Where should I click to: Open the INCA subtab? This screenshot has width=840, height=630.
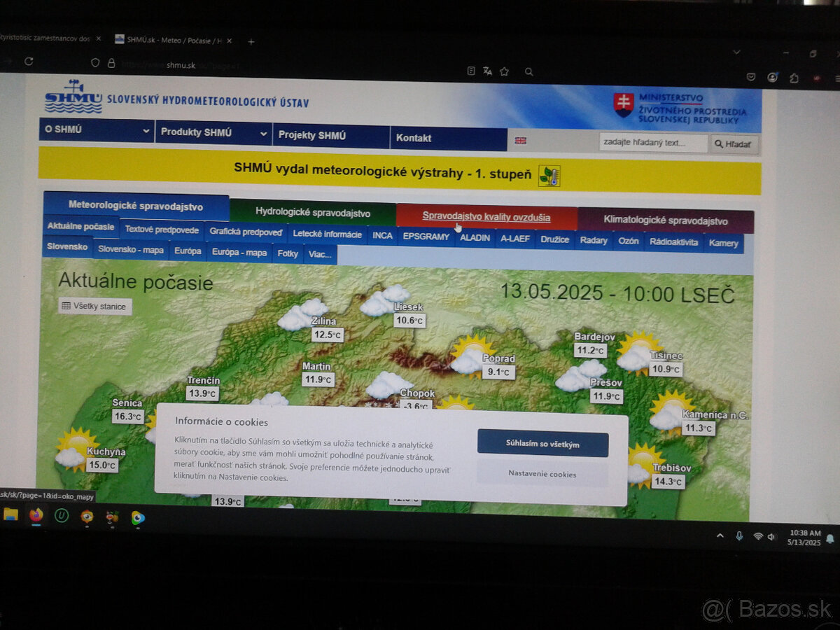click(382, 236)
